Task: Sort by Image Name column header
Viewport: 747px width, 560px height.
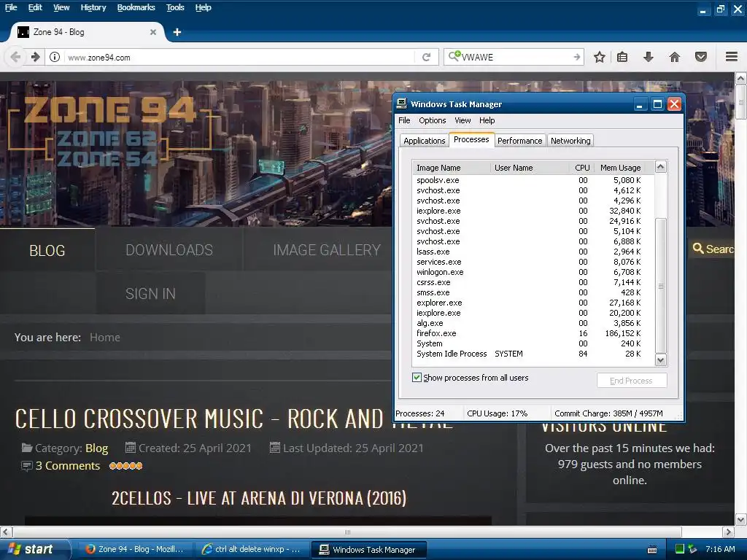Action: pos(451,168)
